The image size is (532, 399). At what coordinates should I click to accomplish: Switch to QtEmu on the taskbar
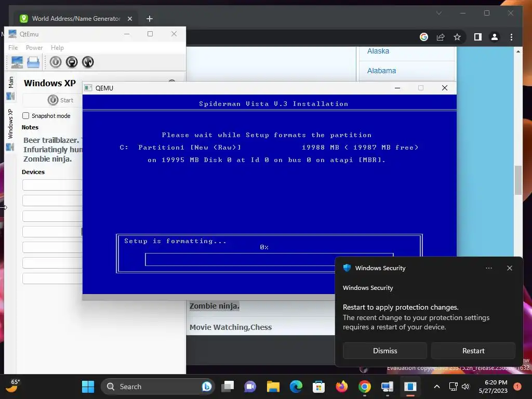click(387, 387)
